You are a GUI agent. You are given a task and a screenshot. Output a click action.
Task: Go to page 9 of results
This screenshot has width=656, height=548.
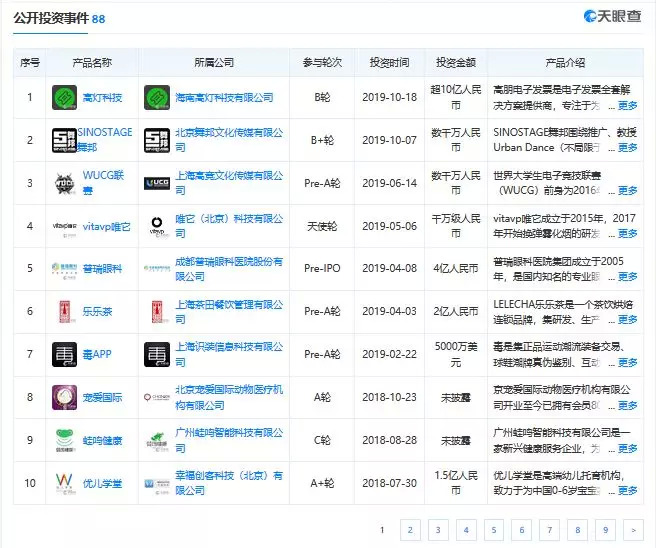pyautogui.click(x=604, y=529)
